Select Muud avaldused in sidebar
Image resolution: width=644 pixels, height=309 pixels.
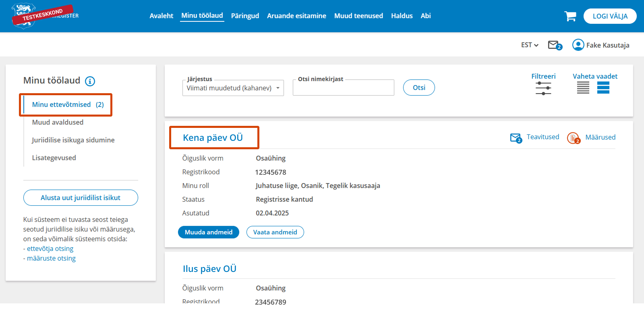[58, 122]
